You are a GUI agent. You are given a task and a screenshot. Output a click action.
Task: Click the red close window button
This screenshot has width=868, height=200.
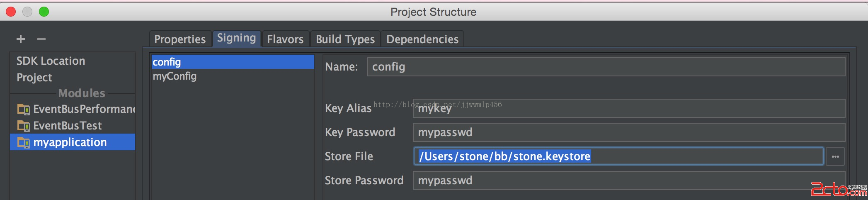[11, 12]
